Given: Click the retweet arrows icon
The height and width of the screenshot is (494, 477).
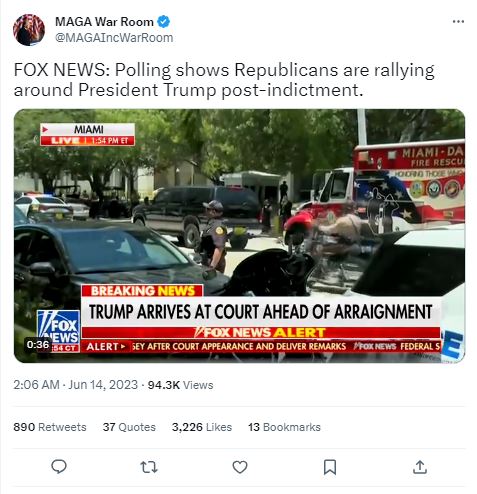Looking at the screenshot, I should (149, 467).
